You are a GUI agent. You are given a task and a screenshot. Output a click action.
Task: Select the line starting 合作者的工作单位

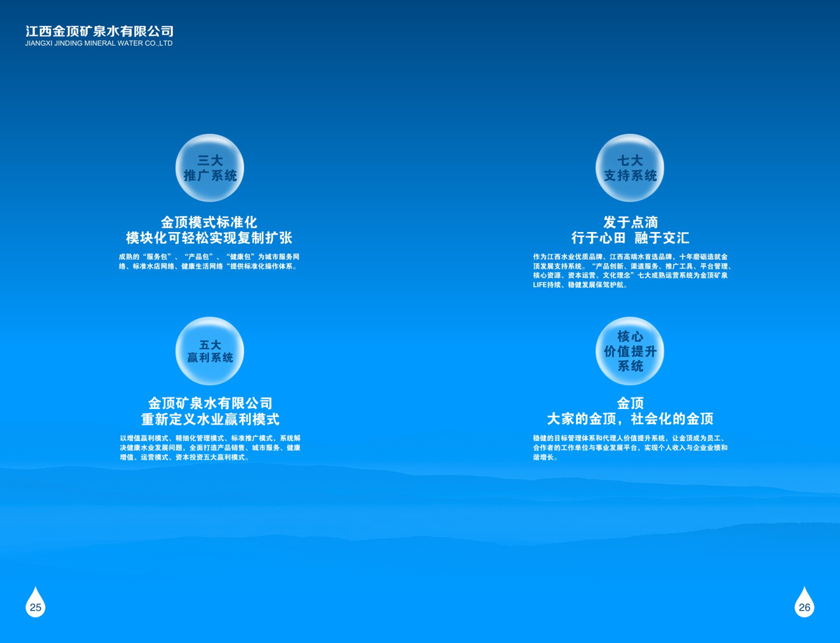pos(630,448)
